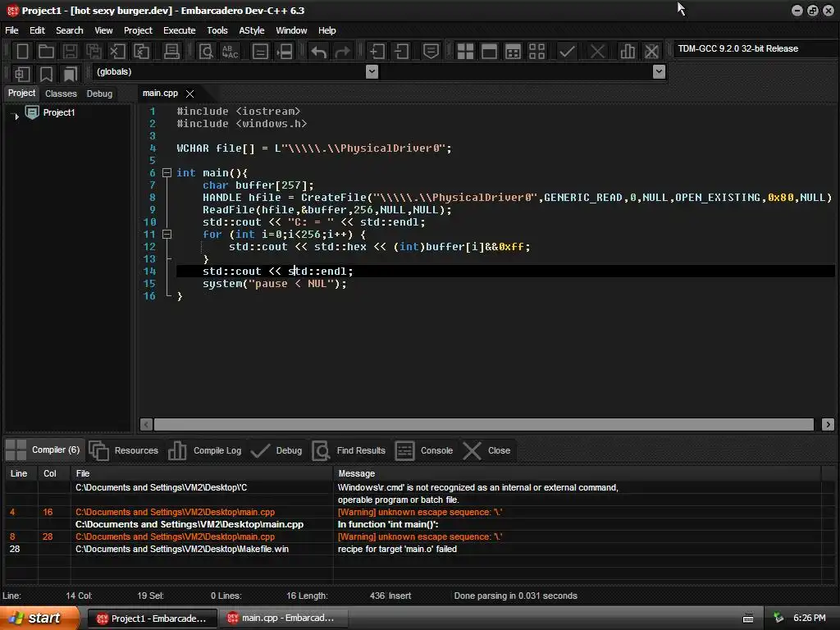Screen dimensions: 840x630
Task: Open the Window menu
Action: coord(291,30)
